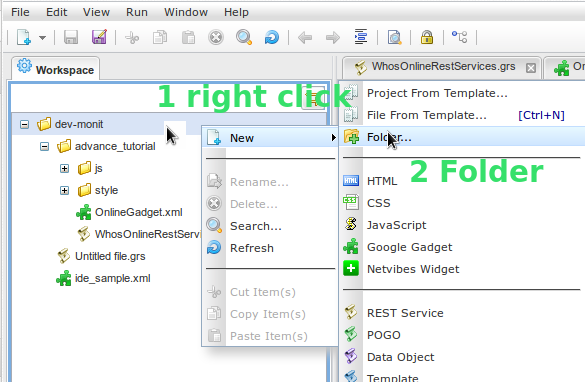Click the REST Service scroll icon

[351, 313]
